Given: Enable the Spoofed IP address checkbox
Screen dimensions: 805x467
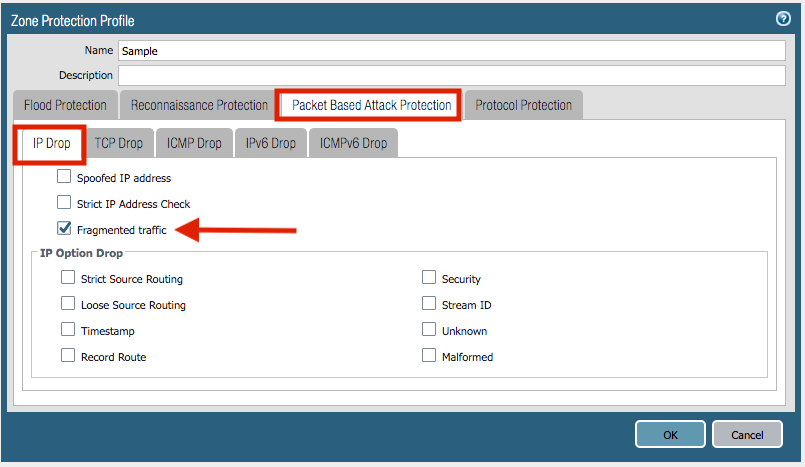Looking at the screenshot, I should [64, 177].
